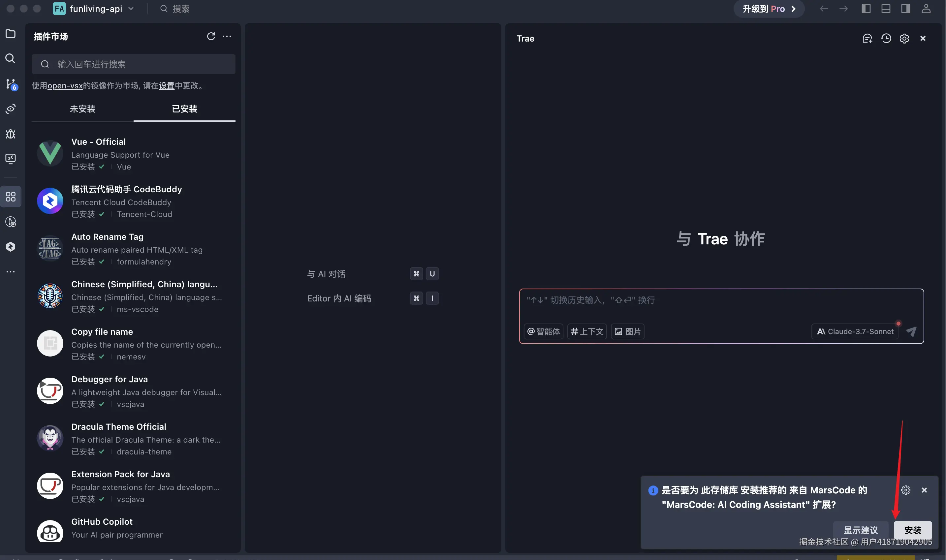946x560 pixels.
Task: Open the Extensions marketplace sidebar icon
Action: click(x=10, y=196)
